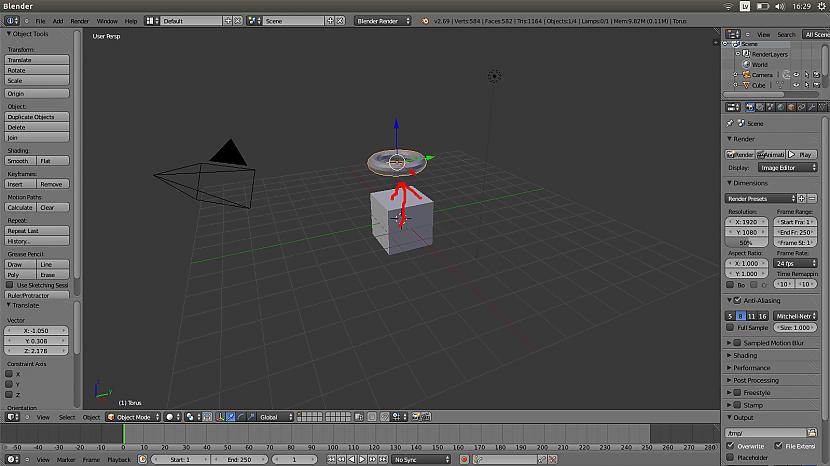Open the Object Mode dropdown
Image resolution: width=830 pixels, height=466 pixels.
point(133,417)
